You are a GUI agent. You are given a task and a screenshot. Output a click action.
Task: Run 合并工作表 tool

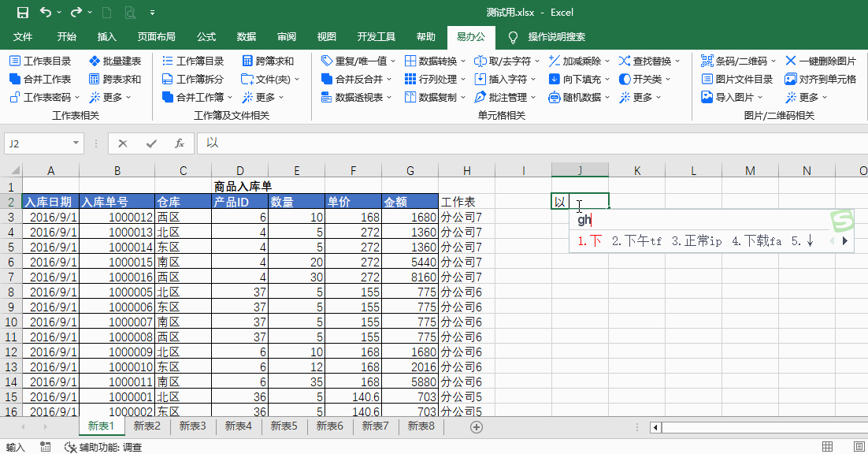(x=40, y=79)
